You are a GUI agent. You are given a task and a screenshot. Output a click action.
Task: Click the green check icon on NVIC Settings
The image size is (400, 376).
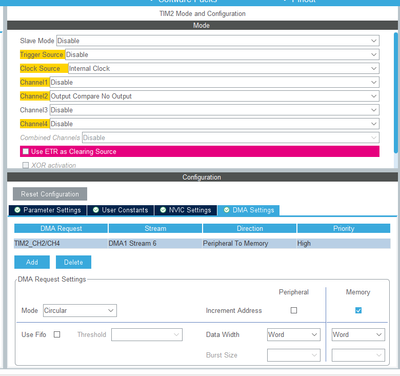pos(163,210)
